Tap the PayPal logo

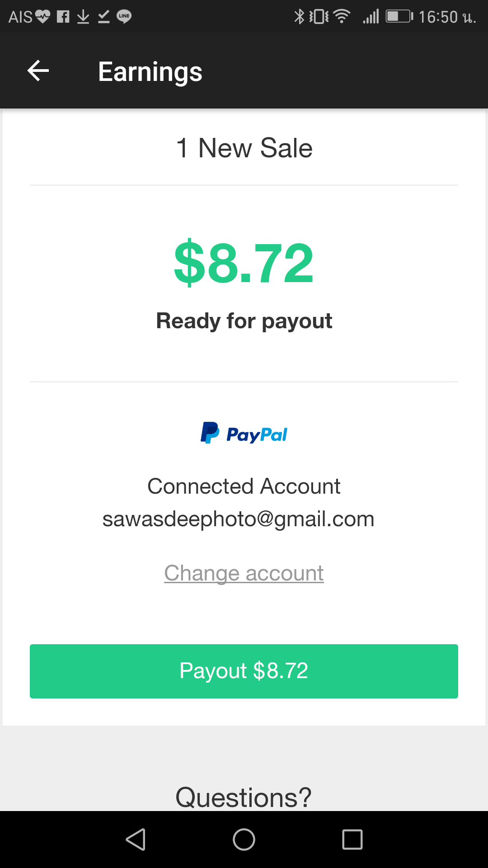click(x=244, y=433)
